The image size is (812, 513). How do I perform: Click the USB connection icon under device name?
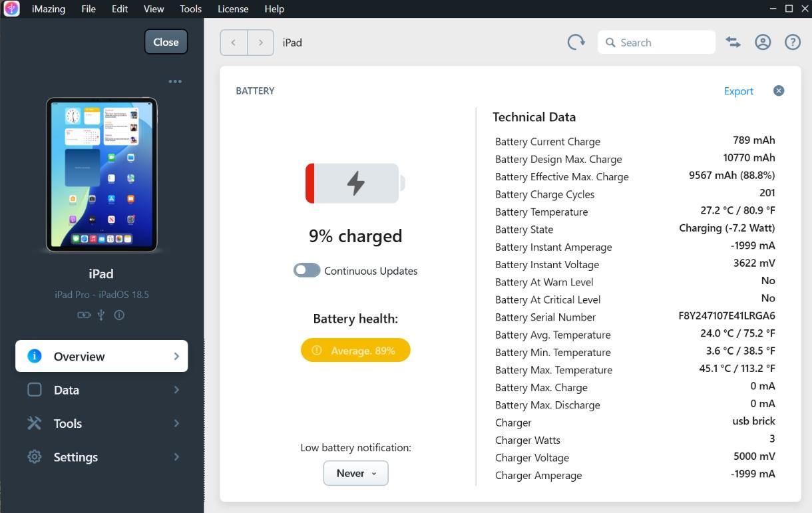coord(101,315)
